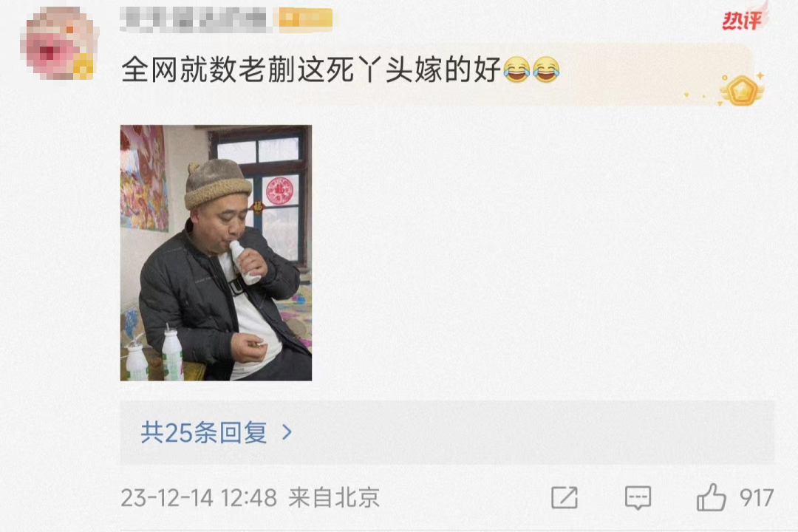Open the comment reply icon
This screenshot has width=798, height=532.
(x=638, y=497)
